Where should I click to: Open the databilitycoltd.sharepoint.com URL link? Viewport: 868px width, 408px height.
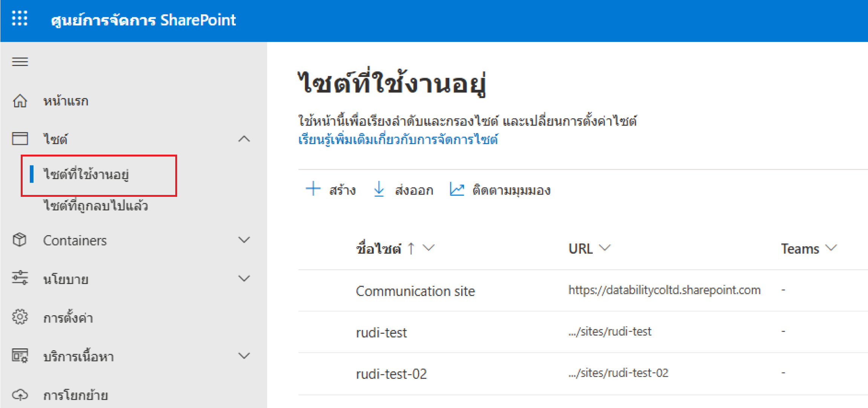point(664,290)
